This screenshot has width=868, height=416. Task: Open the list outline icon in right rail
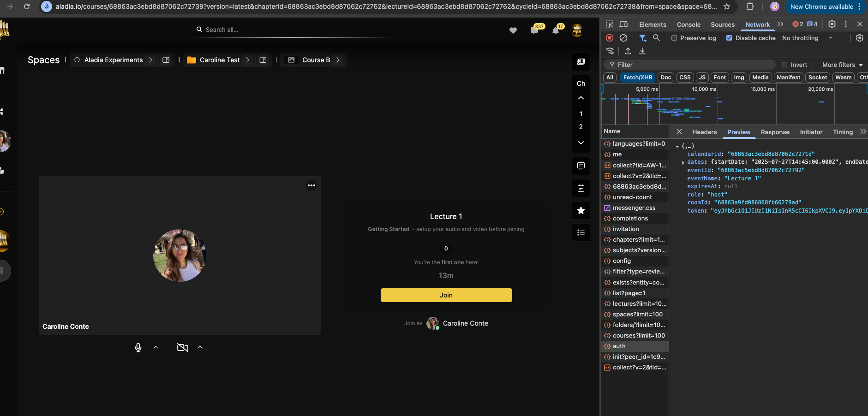pos(581,232)
